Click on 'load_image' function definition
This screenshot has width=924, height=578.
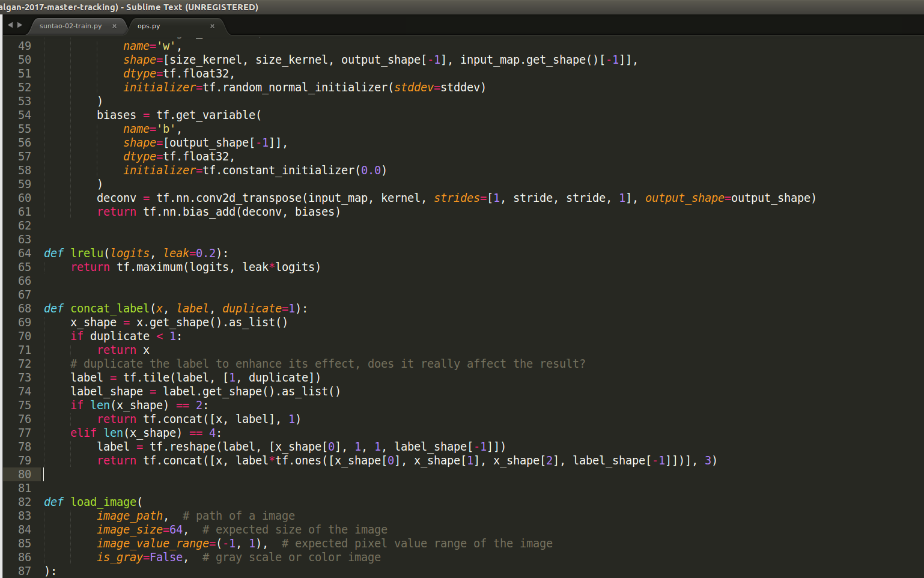[x=103, y=502]
